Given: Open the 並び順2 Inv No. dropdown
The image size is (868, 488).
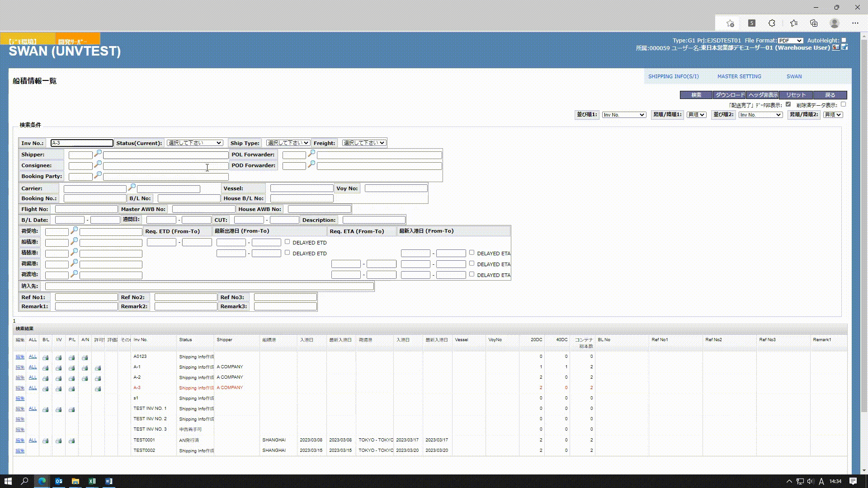Looking at the screenshot, I should [760, 115].
